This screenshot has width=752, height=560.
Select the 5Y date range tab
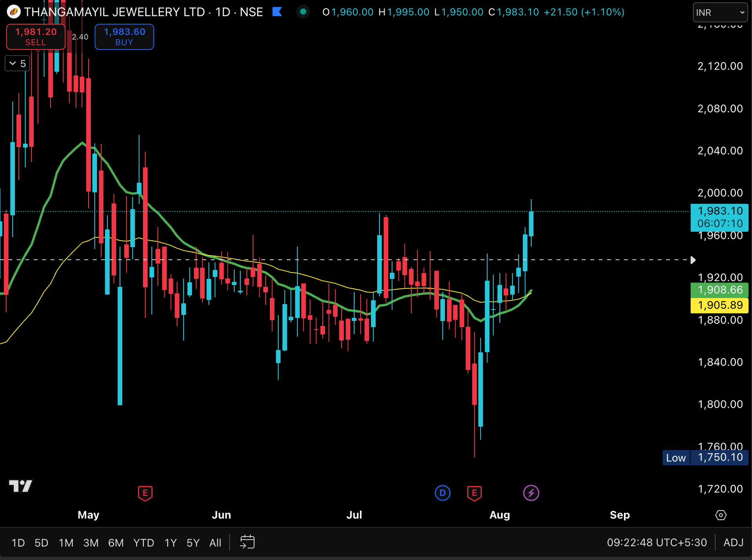(x=193, y=543)
